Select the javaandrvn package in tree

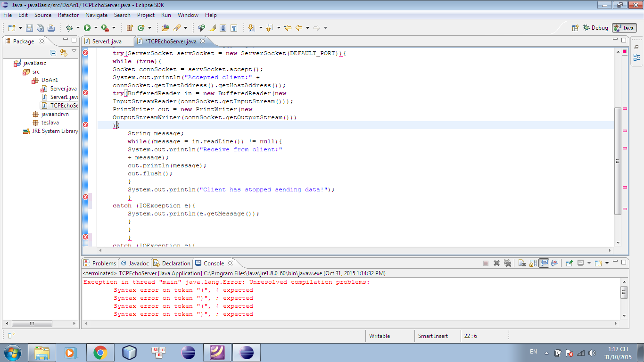[55, 114]
